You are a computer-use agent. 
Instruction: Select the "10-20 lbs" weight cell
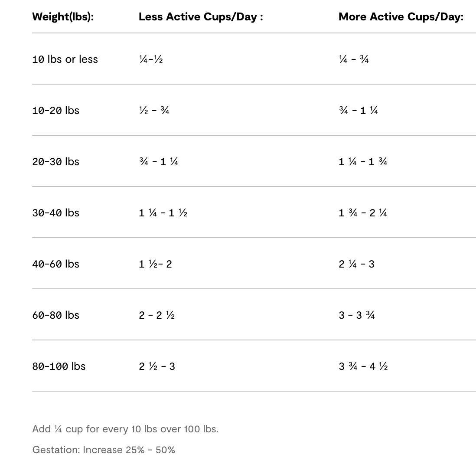click(x=55, y=111)
